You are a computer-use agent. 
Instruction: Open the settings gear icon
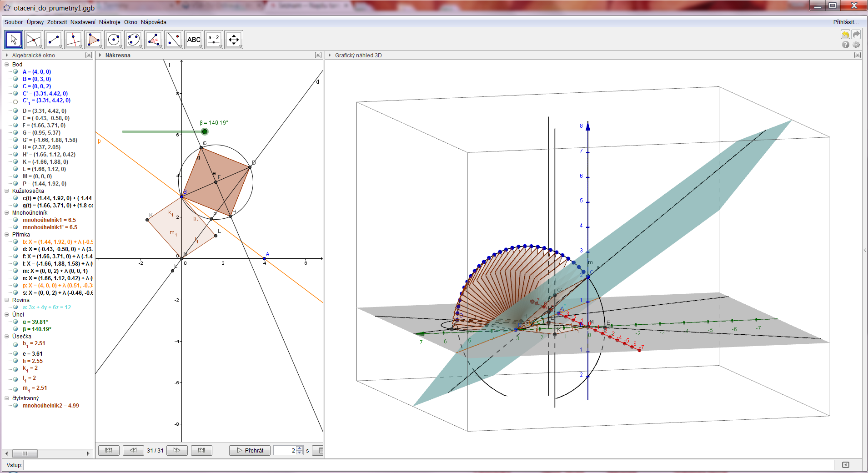[856, 45]
